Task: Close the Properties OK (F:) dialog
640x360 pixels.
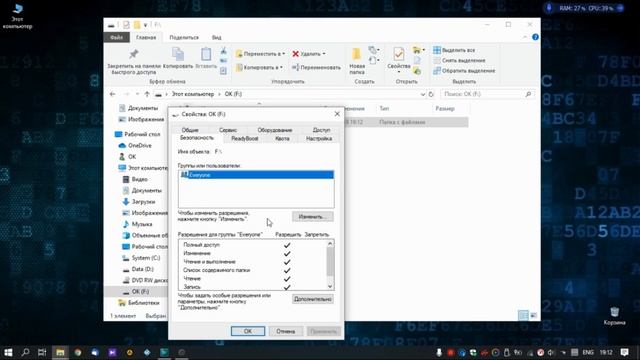Action: (x=337, y=114)
